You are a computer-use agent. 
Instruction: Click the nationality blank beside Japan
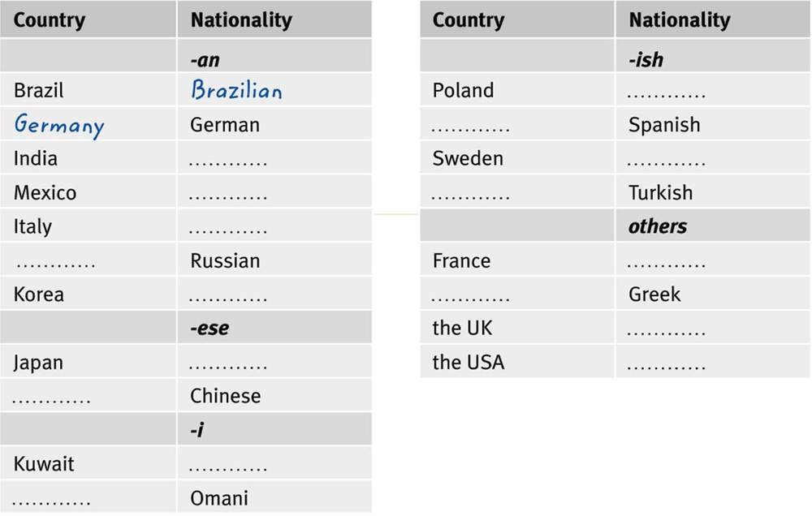pyautogui.click(x=228, y=366)
